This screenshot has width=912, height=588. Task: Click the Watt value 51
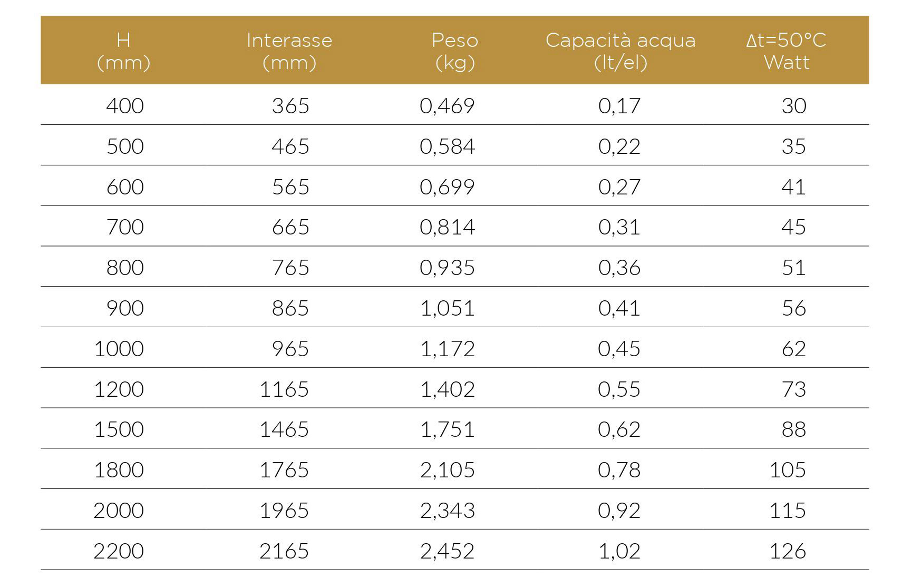[793, 268]
